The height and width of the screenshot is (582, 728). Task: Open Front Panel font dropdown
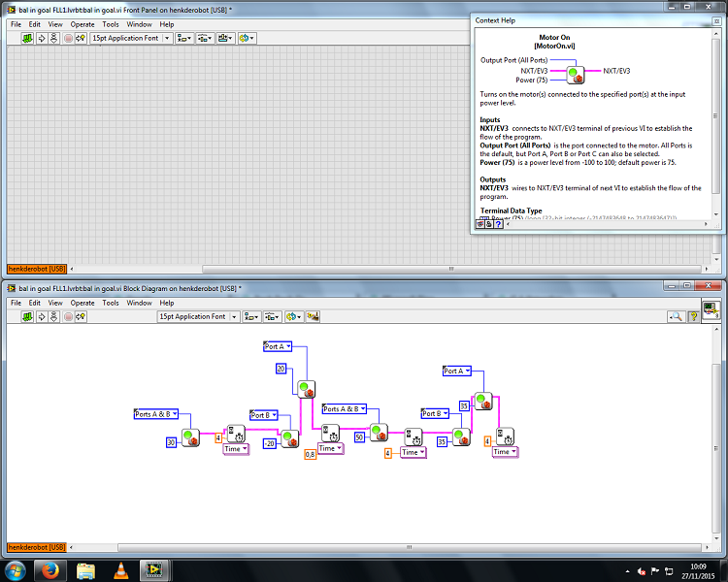click(x=132, y=38)
